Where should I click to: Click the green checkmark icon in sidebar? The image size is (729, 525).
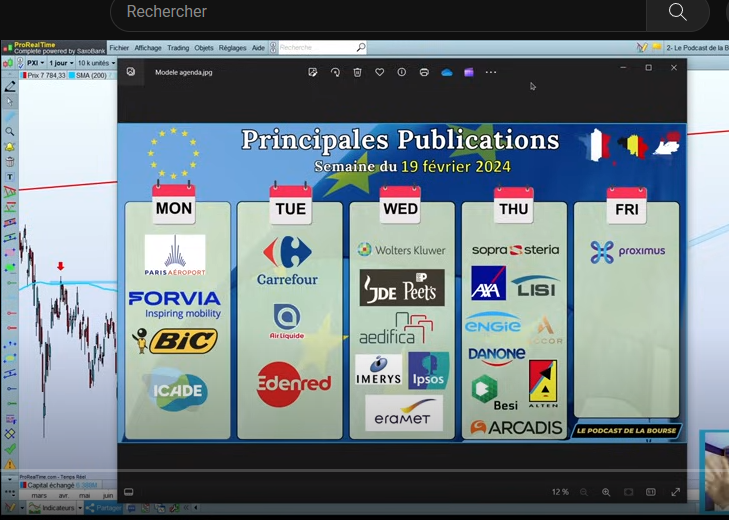point(10,449)
